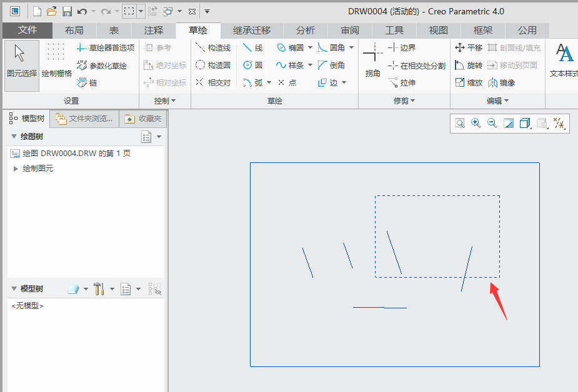Choose the 圆 (circle) sketch tool
This screenshot has width=578, height=392.
tap(253, 65)
